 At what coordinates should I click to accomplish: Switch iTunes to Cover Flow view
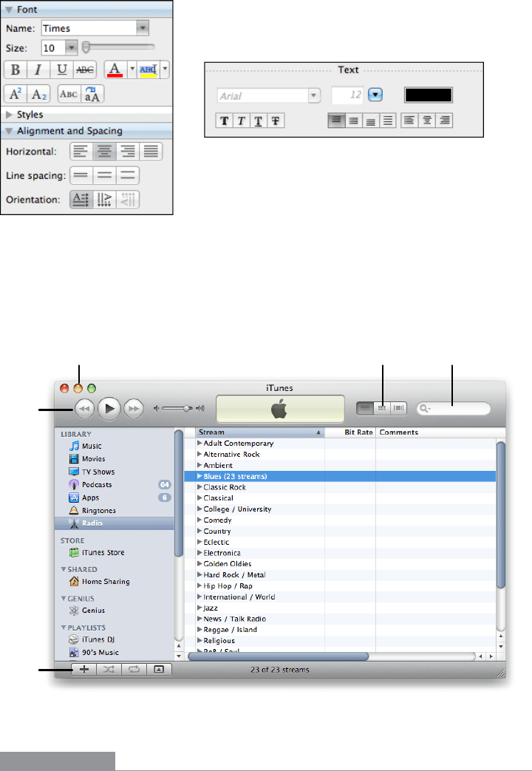pos(399,408)
